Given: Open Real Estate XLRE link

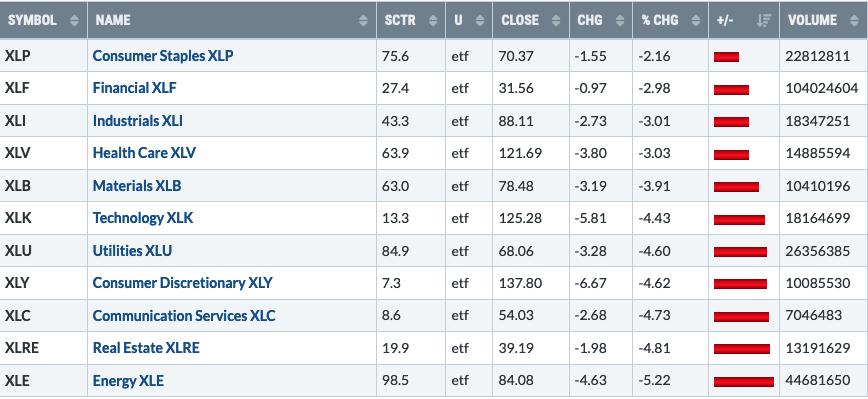Looking at the screenshot, I should coord(146,348).
